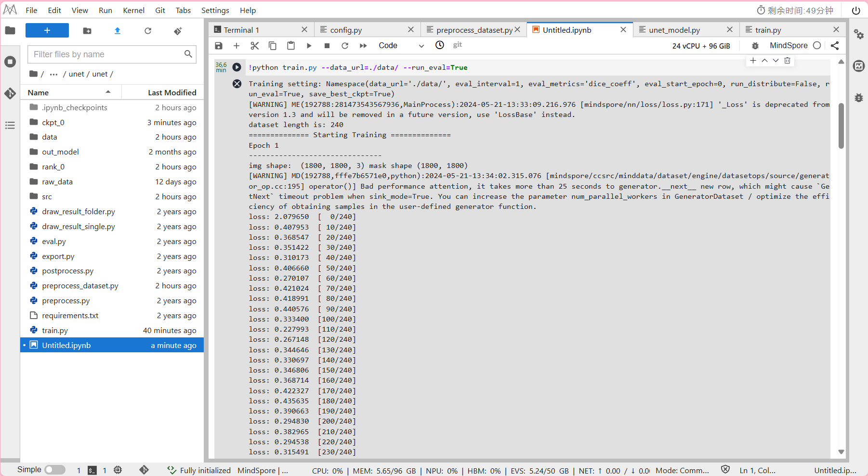Insert a cell below with the plus icon
Screen dimensions: 868x476
(x=237, y=45)
